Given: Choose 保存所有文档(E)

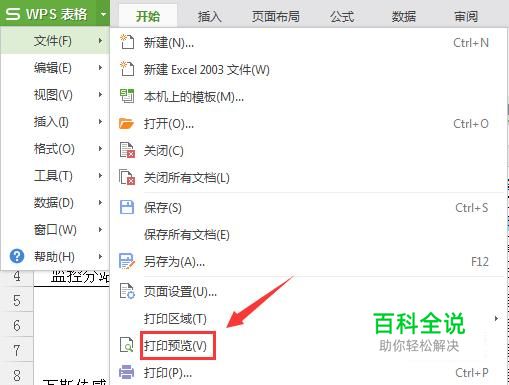Looking at the screenshot, I should point(307,235).
